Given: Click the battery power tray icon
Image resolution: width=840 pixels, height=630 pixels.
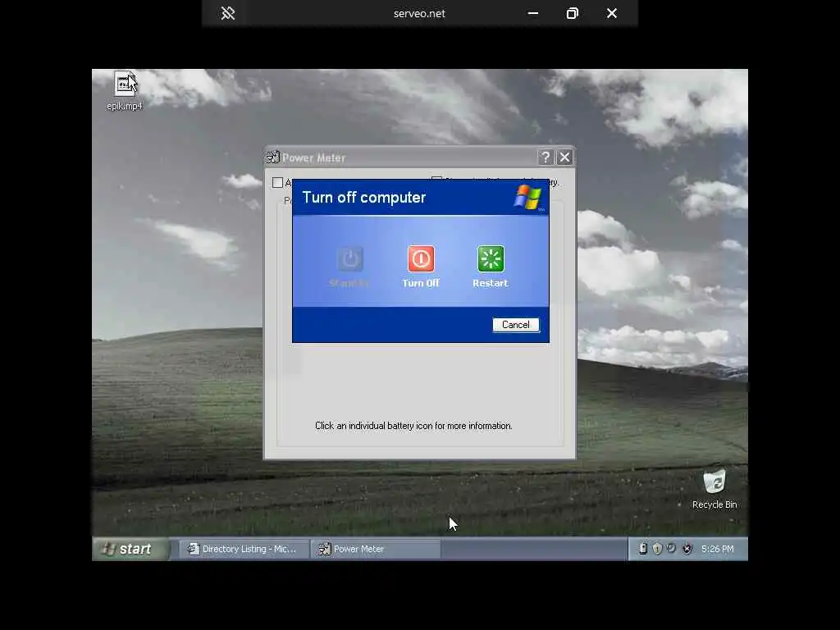Looking at the screenshot, I should click(643, 549).
